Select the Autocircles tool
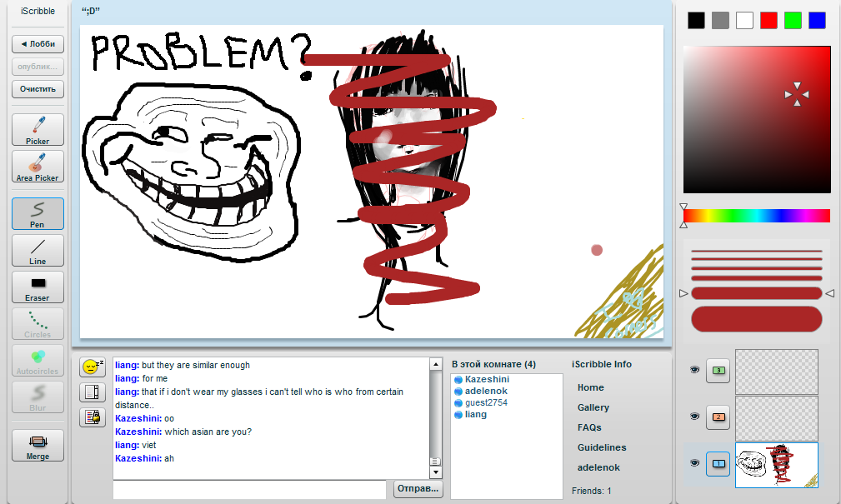 tap(38, 361)
